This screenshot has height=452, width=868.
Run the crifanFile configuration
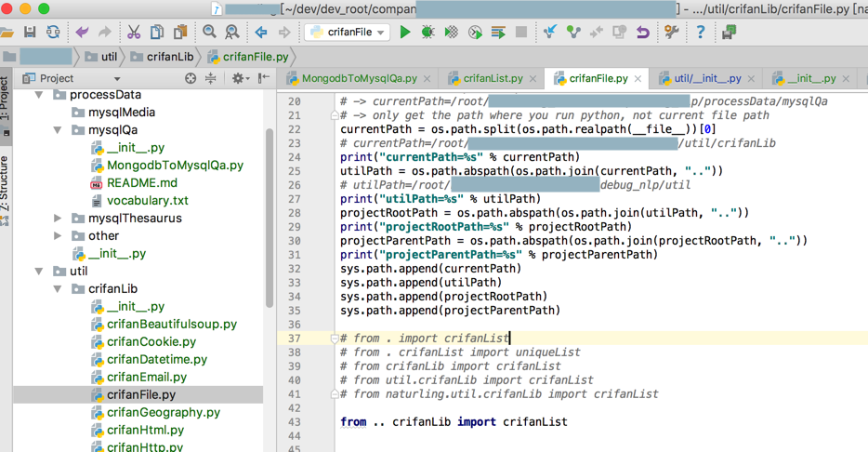pyautogui.click(x=404, y=32)
